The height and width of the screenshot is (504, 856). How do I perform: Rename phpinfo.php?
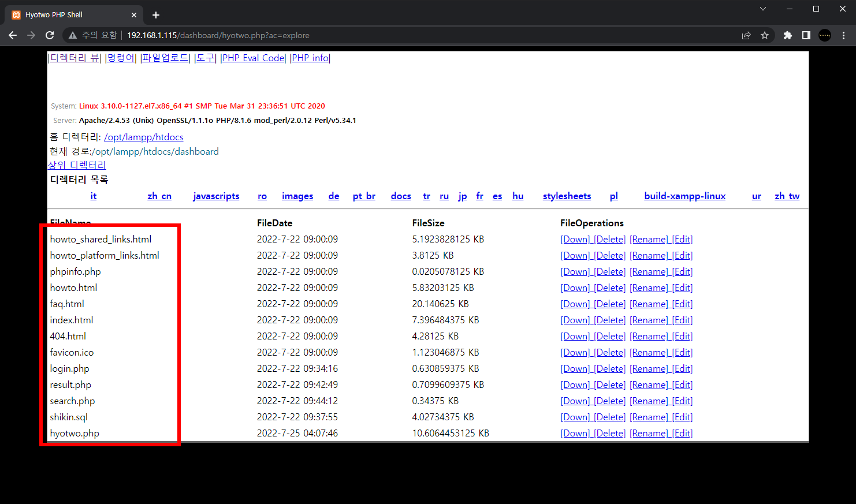(x=649, y=271)
